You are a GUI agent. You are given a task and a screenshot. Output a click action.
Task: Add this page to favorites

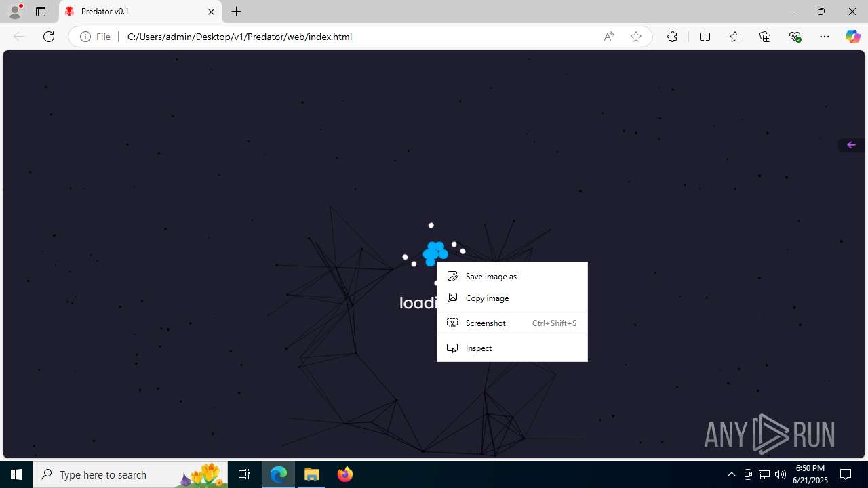point(635,37)
